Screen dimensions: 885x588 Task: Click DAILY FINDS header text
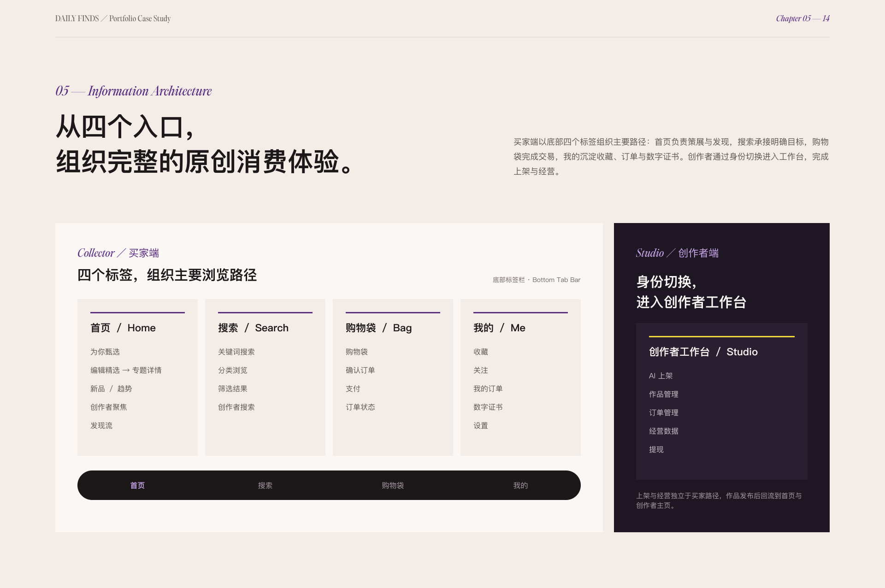coord(77,18)
